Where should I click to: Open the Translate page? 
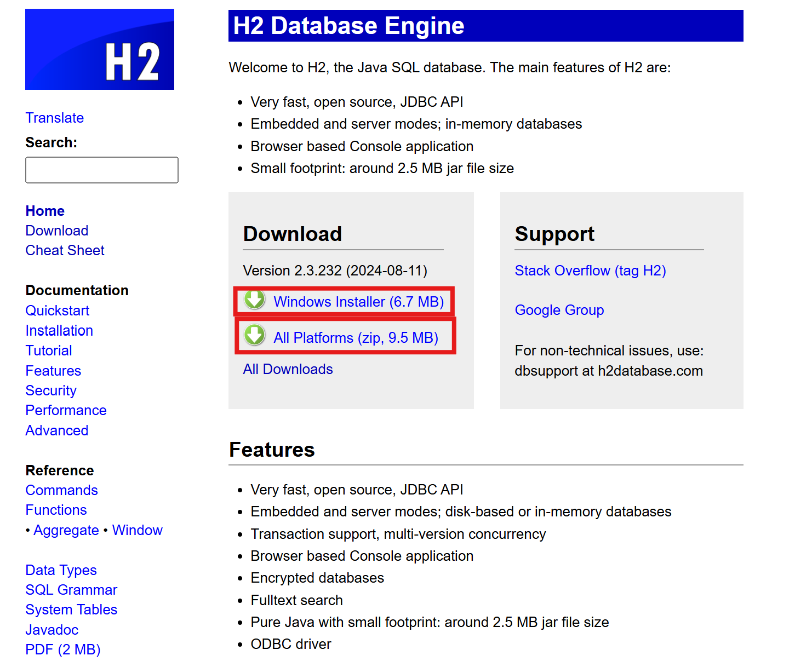coord(54,118)
